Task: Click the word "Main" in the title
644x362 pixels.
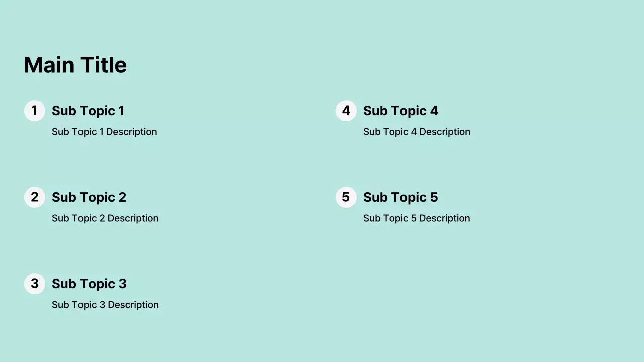Action: [x=49, y=65]
